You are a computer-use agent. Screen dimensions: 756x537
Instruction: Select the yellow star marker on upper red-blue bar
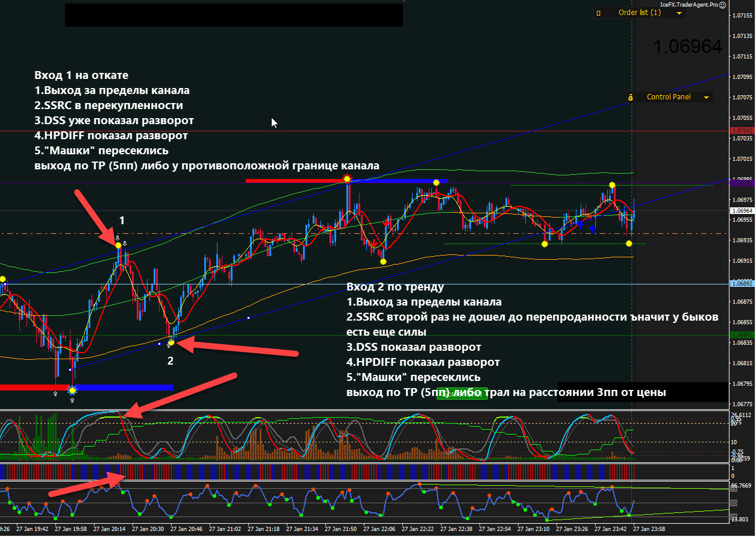click(347, 178)
